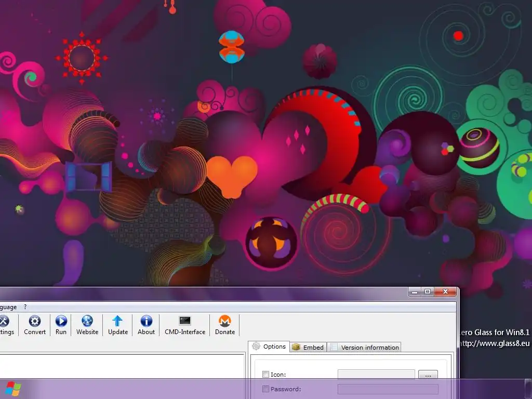The width and height of the screenshot is (532, 399).
Task: Launch the CMD-Interface toolbar icon
Action: tap(185, 321)
